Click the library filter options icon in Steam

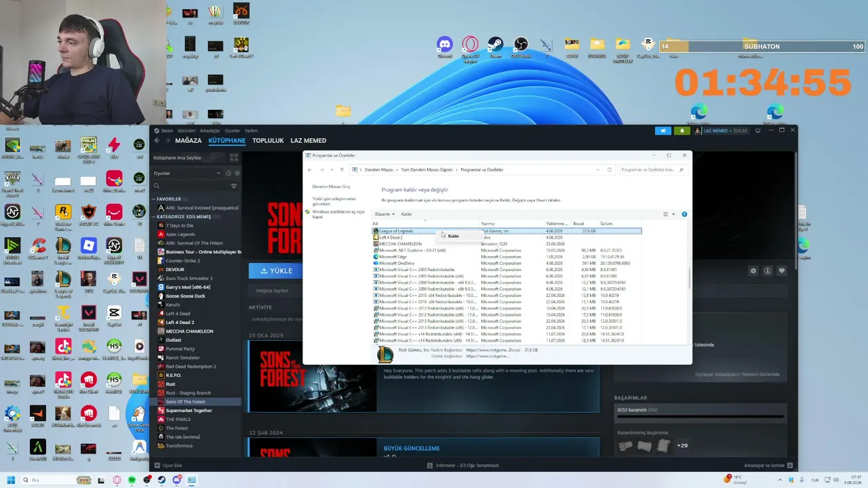pos(234,186)
